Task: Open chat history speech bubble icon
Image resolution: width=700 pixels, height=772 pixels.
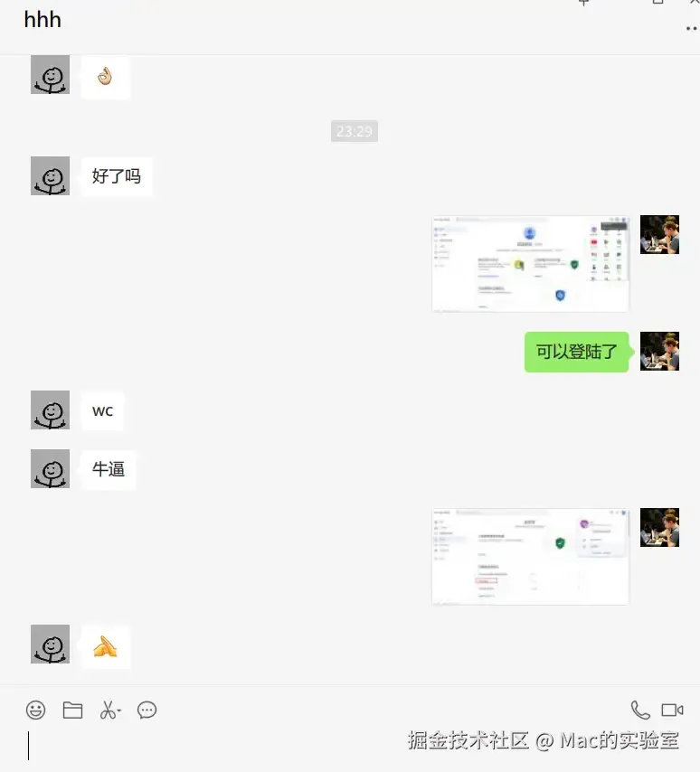Action: (147, 710)
